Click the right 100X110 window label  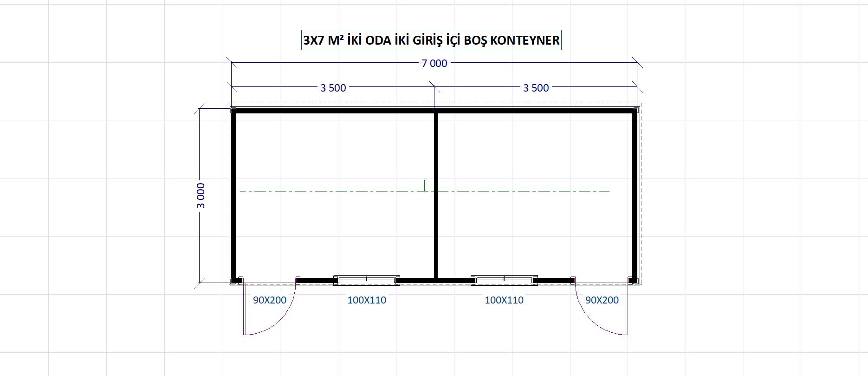coord(504,300)
